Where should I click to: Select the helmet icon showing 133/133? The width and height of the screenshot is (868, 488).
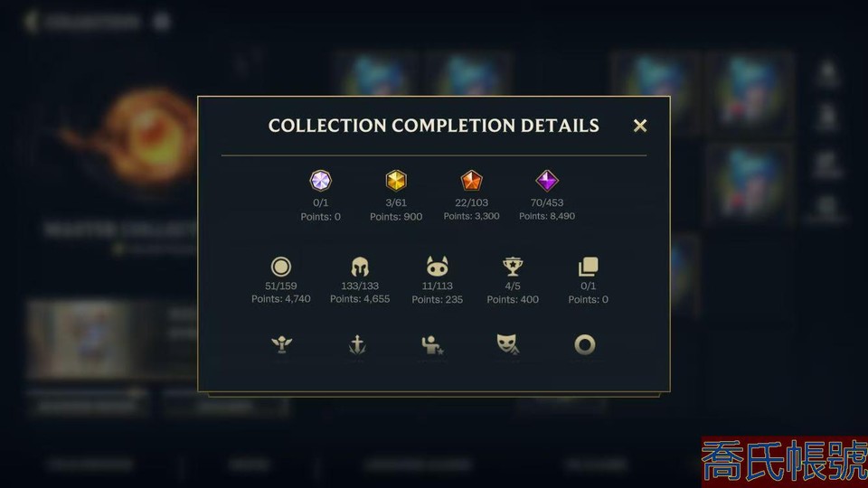360,267
